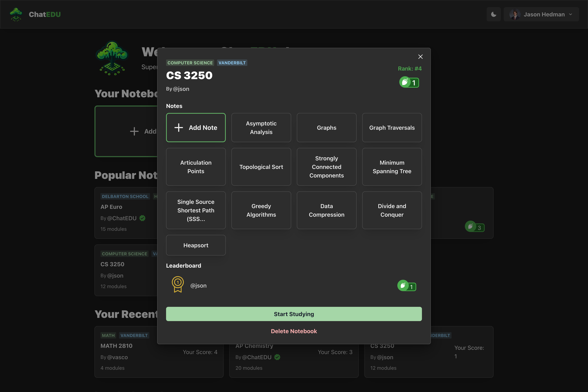Open the Heapsort note

196,245
